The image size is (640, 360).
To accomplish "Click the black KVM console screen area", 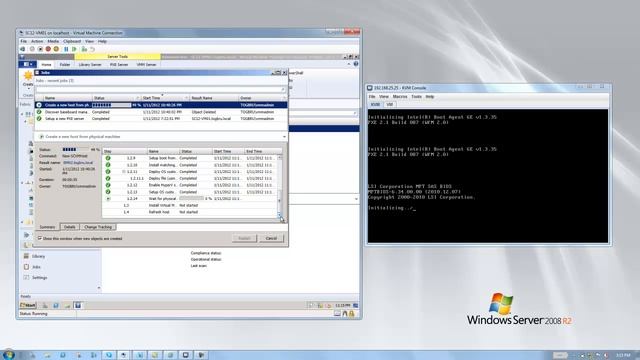I will (x=488, y=176).
